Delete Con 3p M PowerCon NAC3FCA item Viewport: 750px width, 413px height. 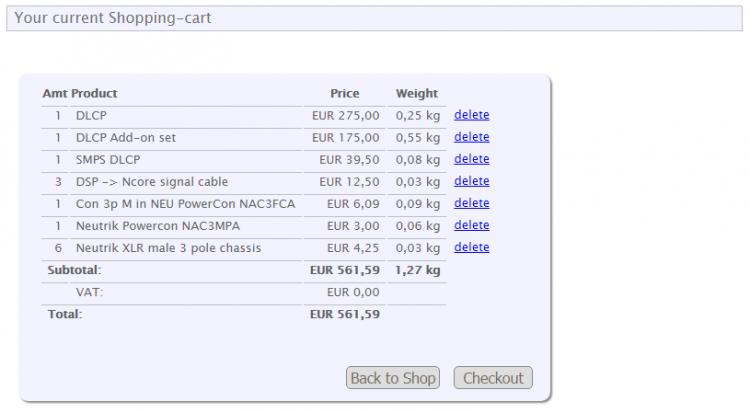(x=471, y=203)
